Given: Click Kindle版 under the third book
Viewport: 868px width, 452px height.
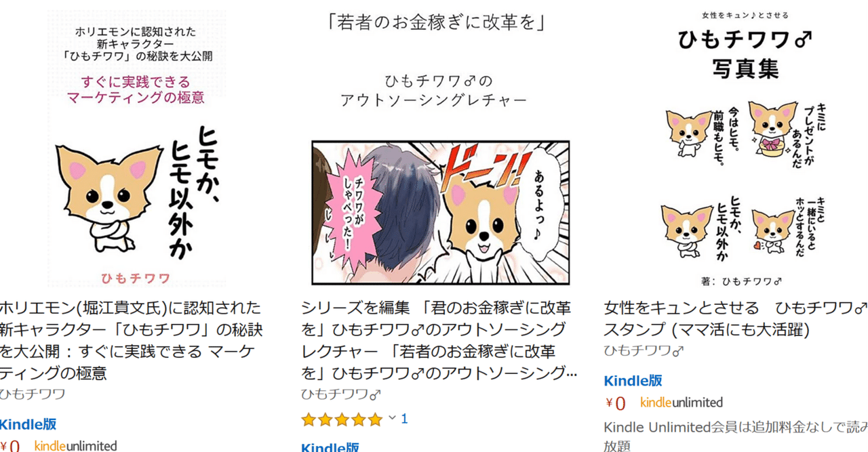Looking at the screenshot, I should point(633,381).
